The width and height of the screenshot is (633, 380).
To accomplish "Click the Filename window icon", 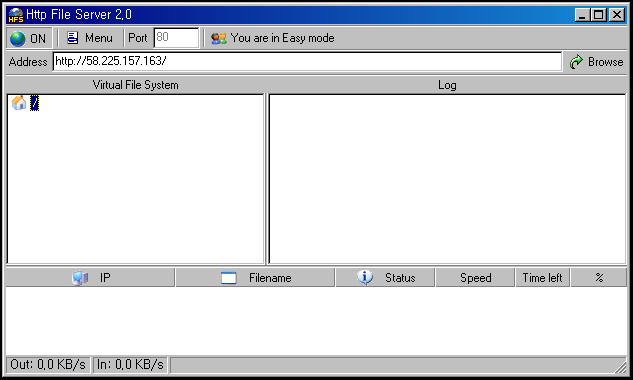I will point(228,278).
